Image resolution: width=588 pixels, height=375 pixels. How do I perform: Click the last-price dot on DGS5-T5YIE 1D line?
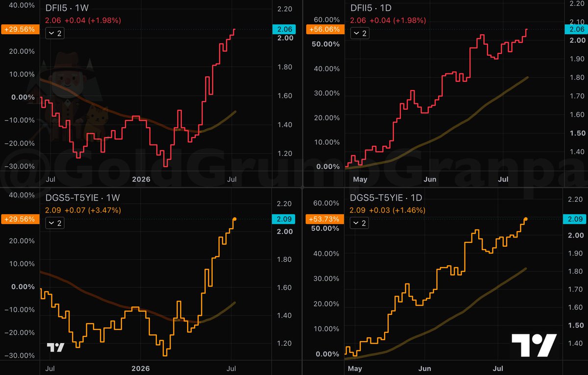526,219
